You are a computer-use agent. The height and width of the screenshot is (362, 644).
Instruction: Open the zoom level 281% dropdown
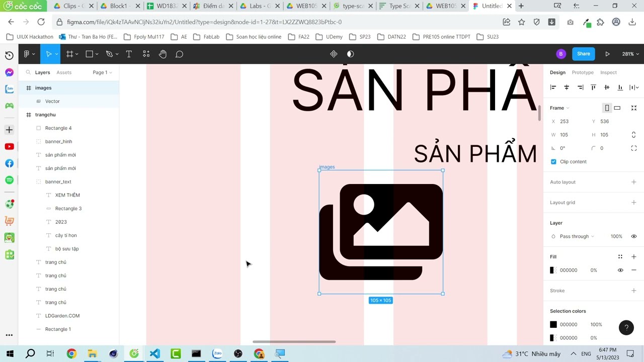click(x=630, y=54)
